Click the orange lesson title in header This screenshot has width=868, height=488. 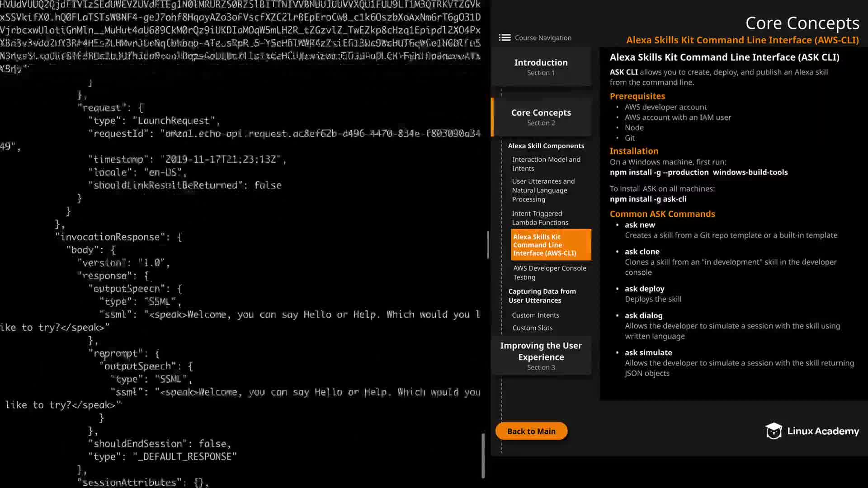pyautogui.click(x=742, y=40)
